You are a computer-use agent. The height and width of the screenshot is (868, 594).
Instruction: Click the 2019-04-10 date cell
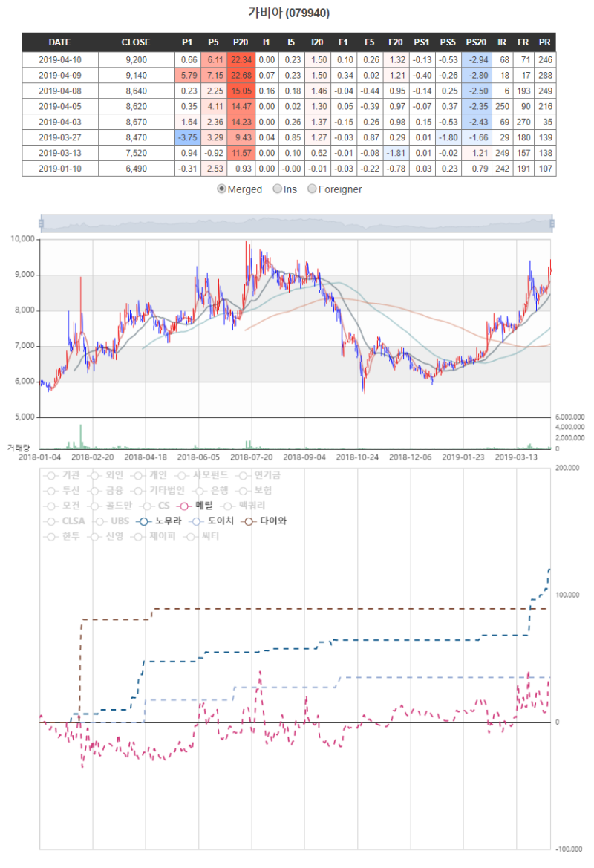(60, 60)
